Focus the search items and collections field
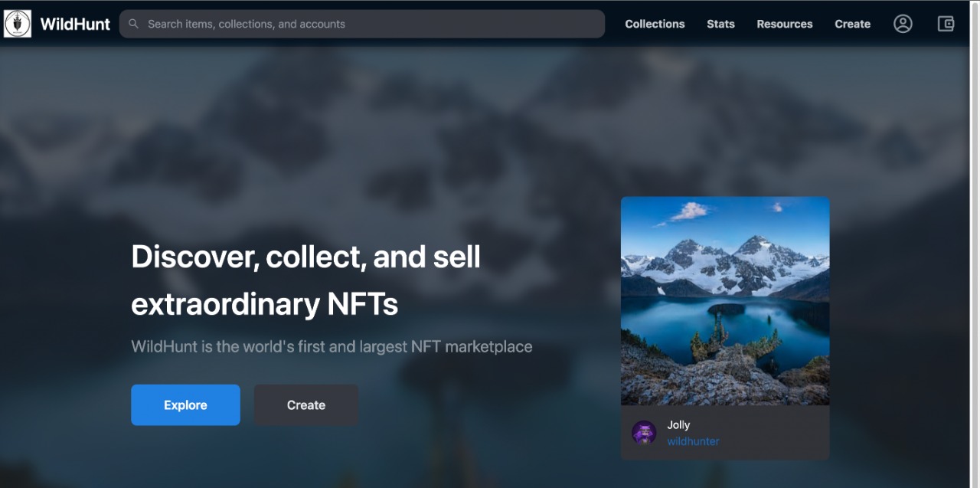The width and height of the screenshot is (980, 488). tap(362, 24)
